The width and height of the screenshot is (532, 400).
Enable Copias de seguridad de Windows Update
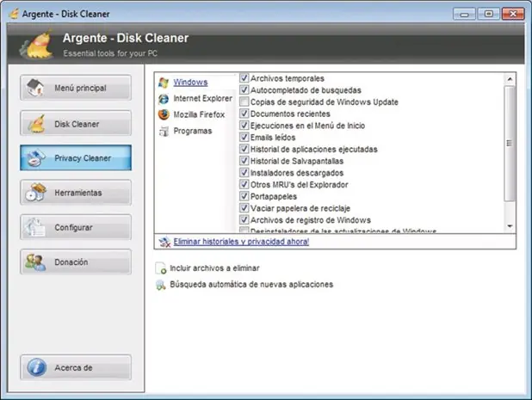click(244, 102)
